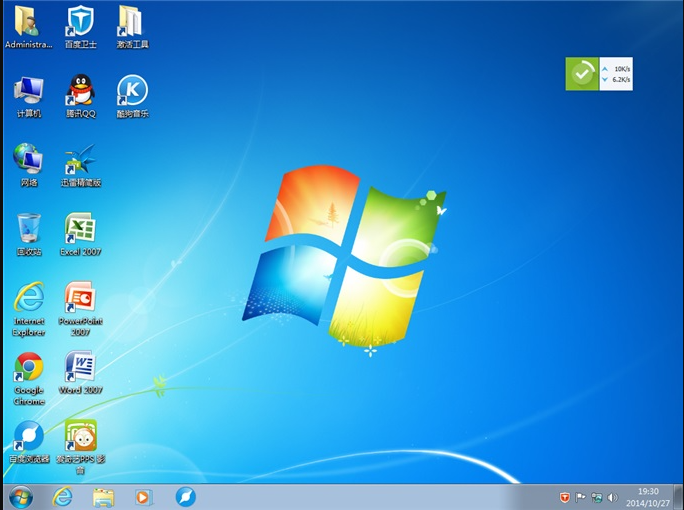Open the Internet Explorer desktop icon
This screenshot has width=684, height=510.
tap(28, 298)
